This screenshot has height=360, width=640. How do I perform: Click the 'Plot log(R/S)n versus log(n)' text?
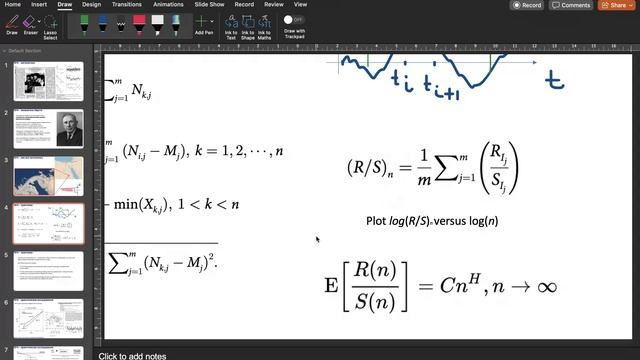[x=432, y=221]
